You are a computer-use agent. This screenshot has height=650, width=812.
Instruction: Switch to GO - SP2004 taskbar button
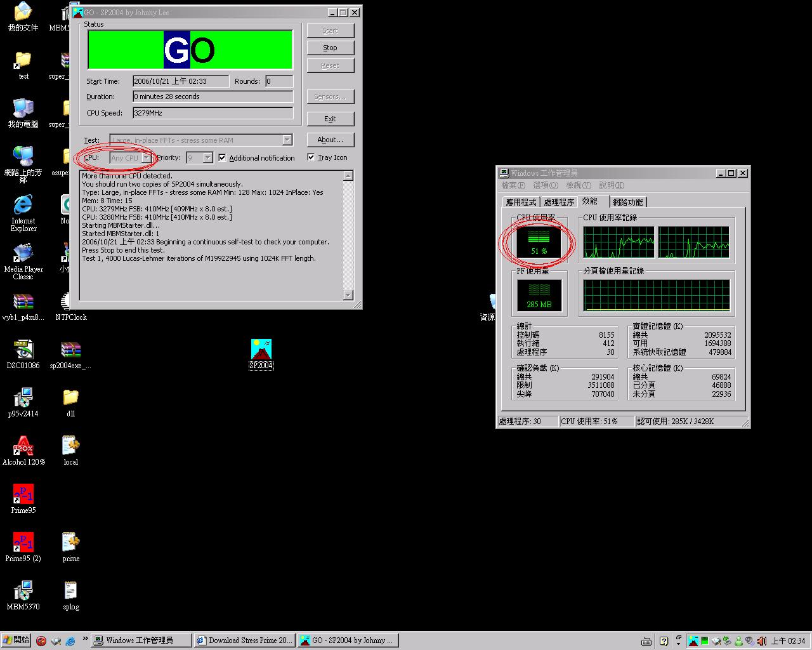click(347, 640)
